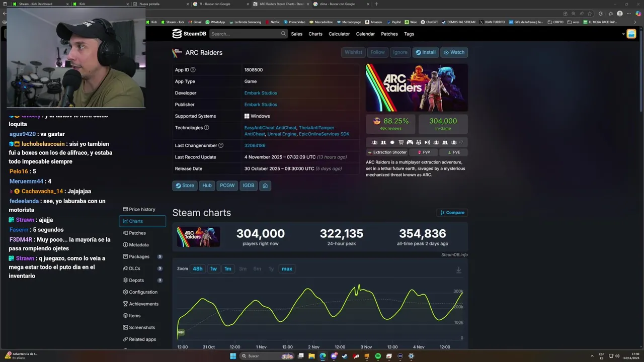Image resolution: width=644 pixels, height=362 pixels.
Task: Click the Wishlist button
Action: (353, 52)
